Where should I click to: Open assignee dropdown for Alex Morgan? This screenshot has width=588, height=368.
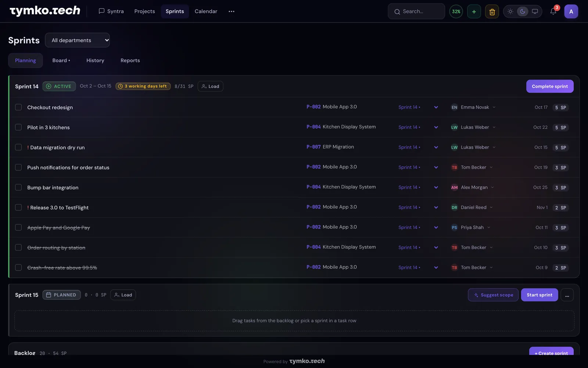492,187
